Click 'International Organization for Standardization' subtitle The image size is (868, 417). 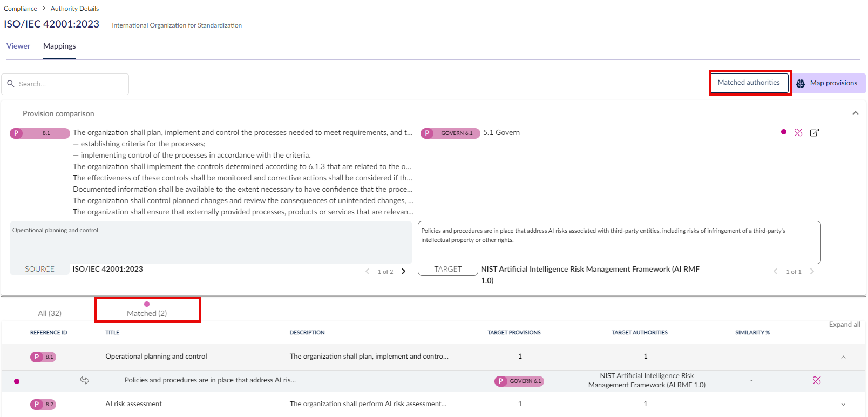pos(177,25)
